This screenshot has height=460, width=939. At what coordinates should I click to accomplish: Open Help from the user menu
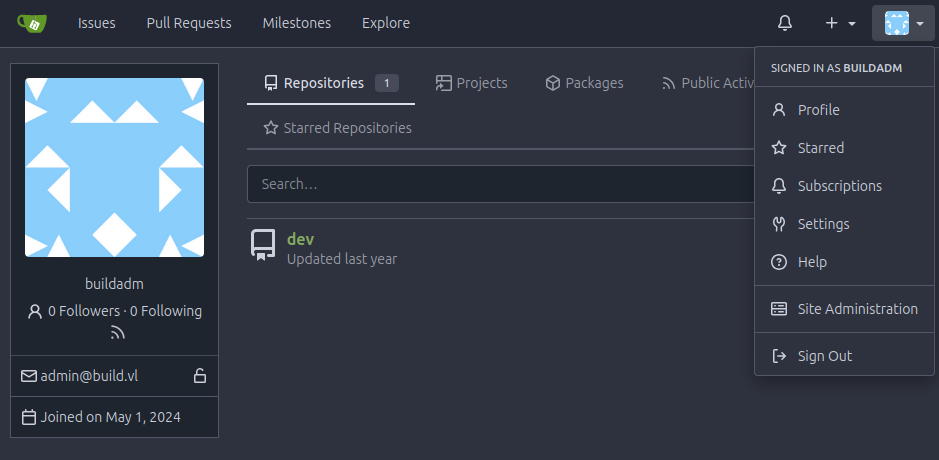click(812, 262)
